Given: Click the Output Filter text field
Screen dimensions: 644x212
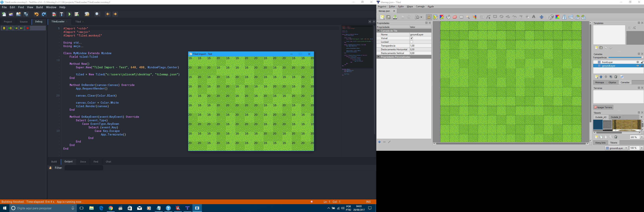Looking at the screenshot, I should 84,168.
